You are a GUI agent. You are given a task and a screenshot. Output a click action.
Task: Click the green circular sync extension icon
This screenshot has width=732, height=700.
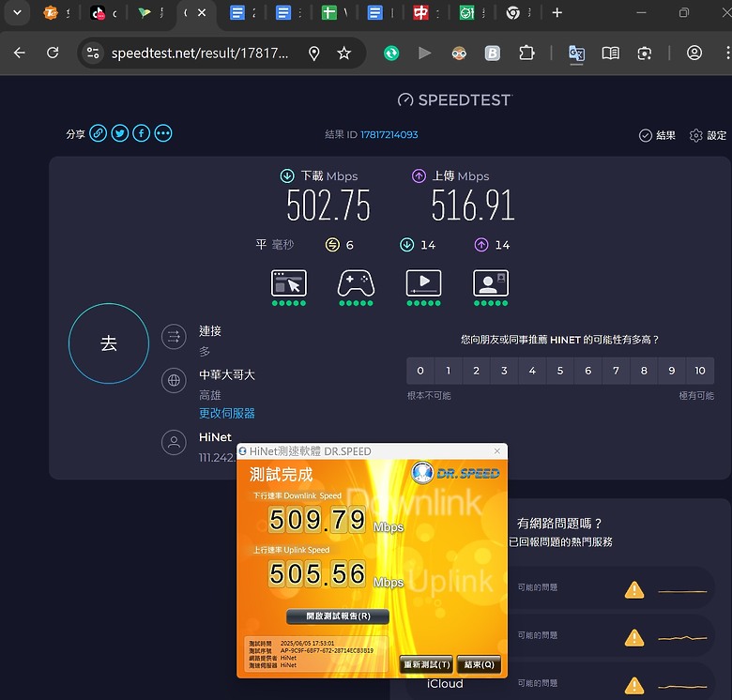pyautogui.click(x=391, y=53)
